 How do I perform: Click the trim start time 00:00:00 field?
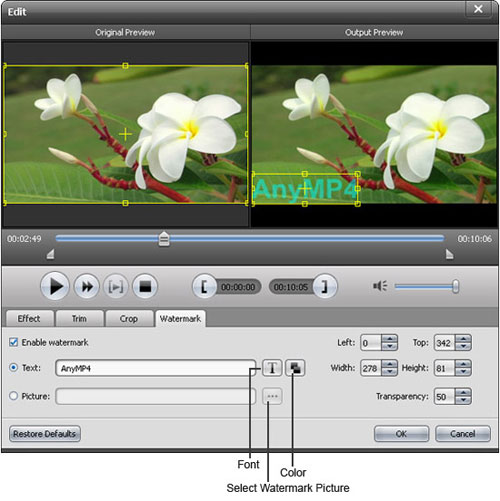[238, 287]
